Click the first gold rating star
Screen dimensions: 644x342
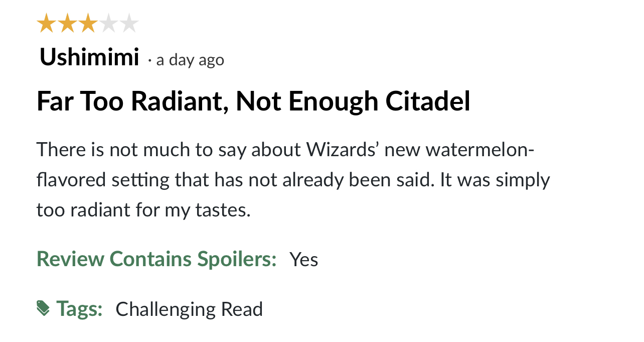[x=46, y=24]
